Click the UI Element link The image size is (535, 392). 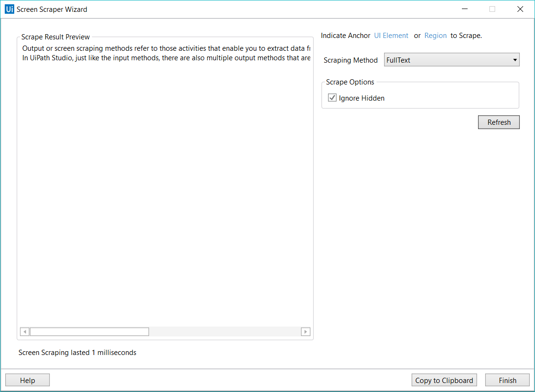tap(391, 36)
